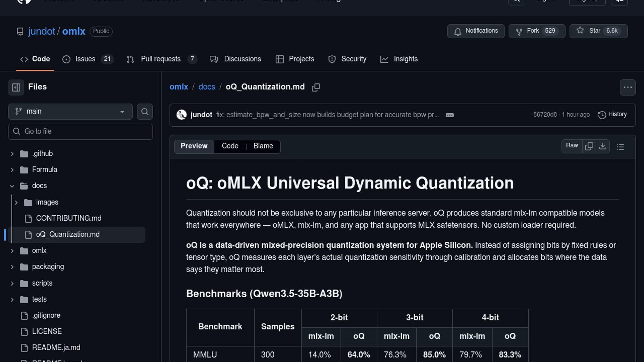Switch to Blame view mode
This screenshot has width=644, height=362.
[263, 146]
